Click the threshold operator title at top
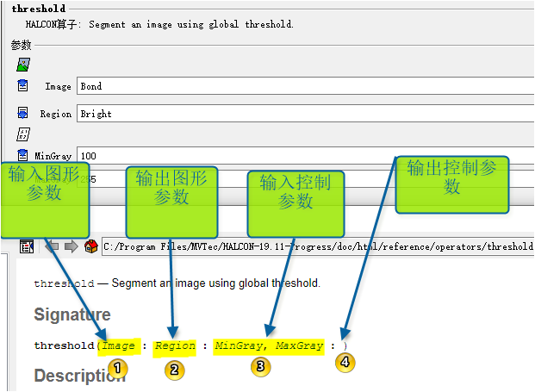 [x=38, y=9]
